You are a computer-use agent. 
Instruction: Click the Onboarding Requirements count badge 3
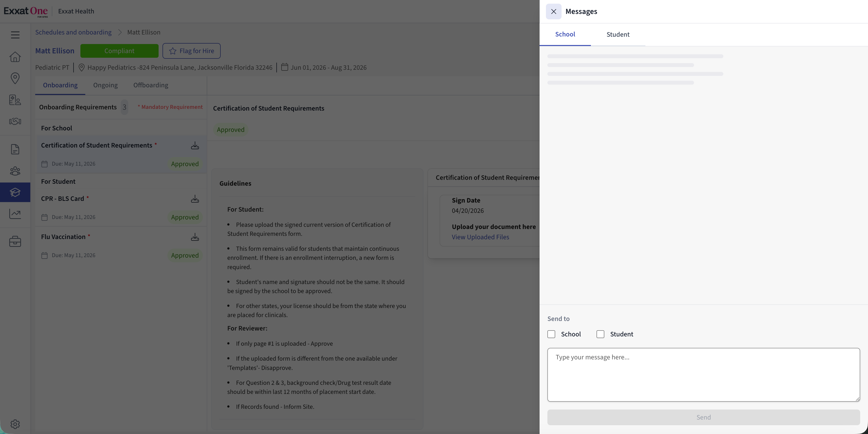click(x=124, y=107)
